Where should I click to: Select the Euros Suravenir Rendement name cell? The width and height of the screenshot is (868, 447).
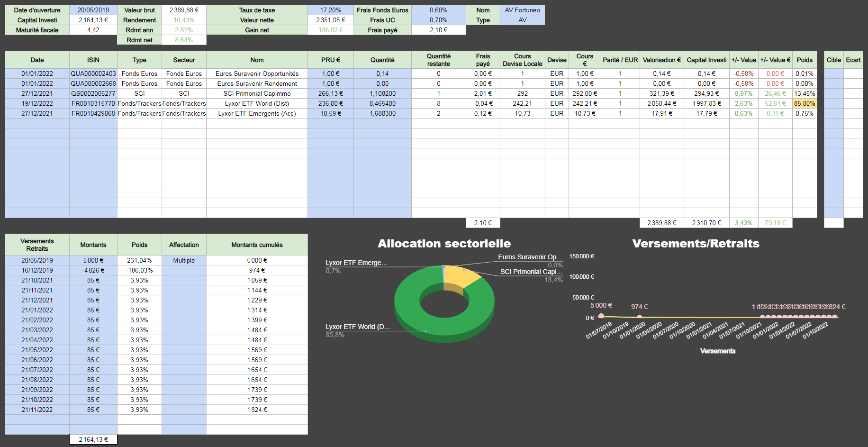(257, 83)
